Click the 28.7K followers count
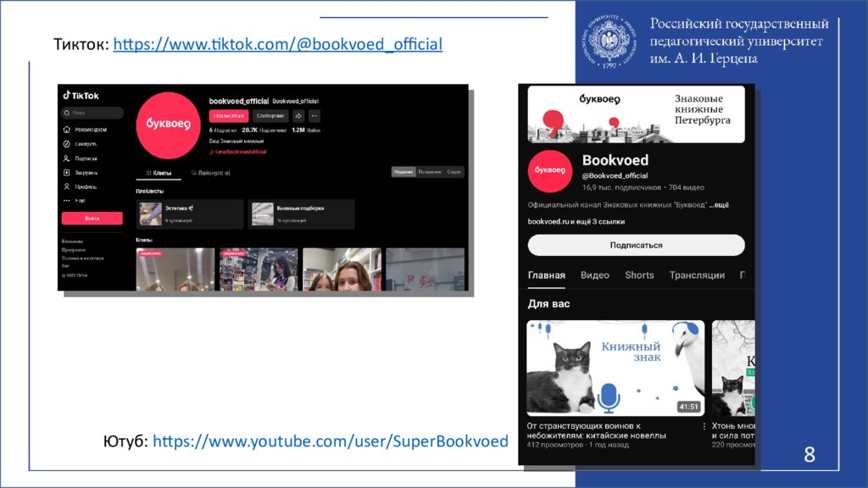 [x=264, y=130]
